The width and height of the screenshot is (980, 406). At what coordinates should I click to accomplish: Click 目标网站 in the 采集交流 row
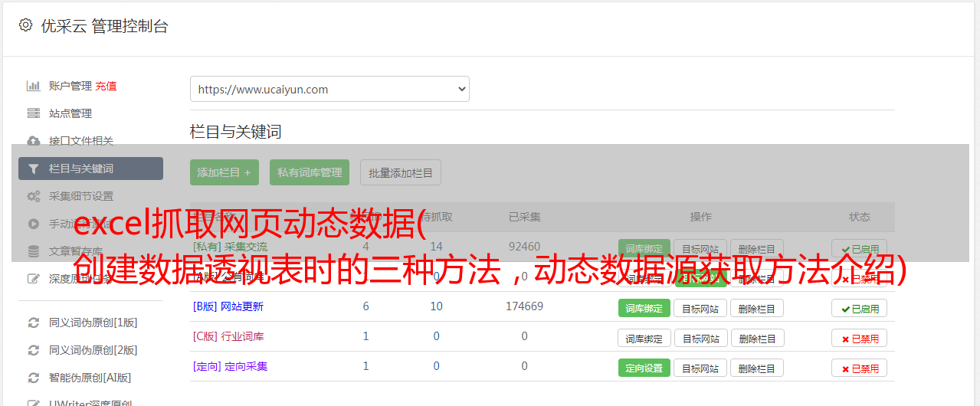coord(700,248)
